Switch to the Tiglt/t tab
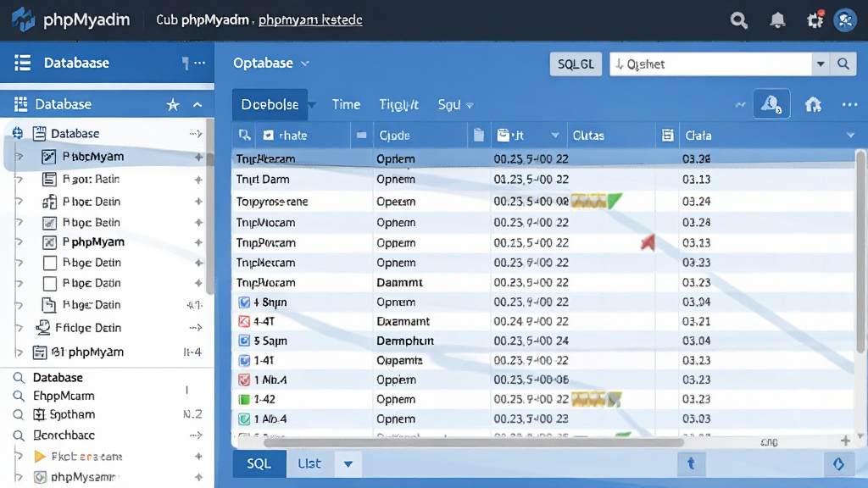 (x=398, y=104)
